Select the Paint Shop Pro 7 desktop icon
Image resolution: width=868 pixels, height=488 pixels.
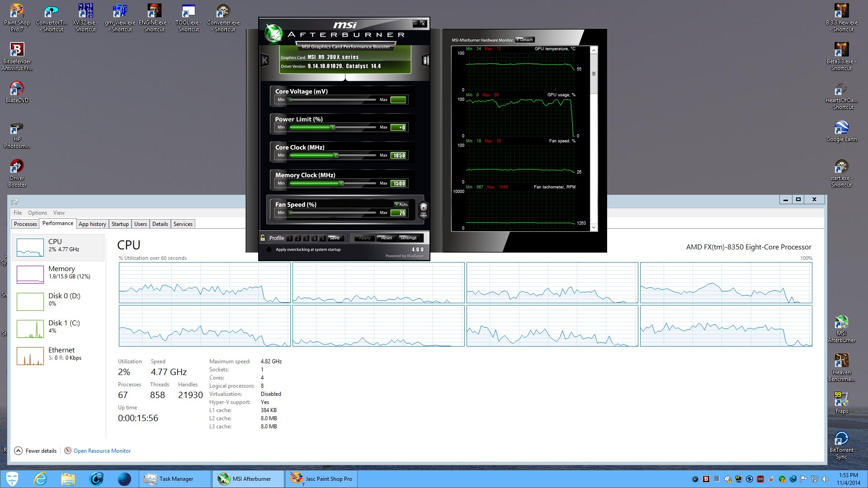(x=17, y=18)
